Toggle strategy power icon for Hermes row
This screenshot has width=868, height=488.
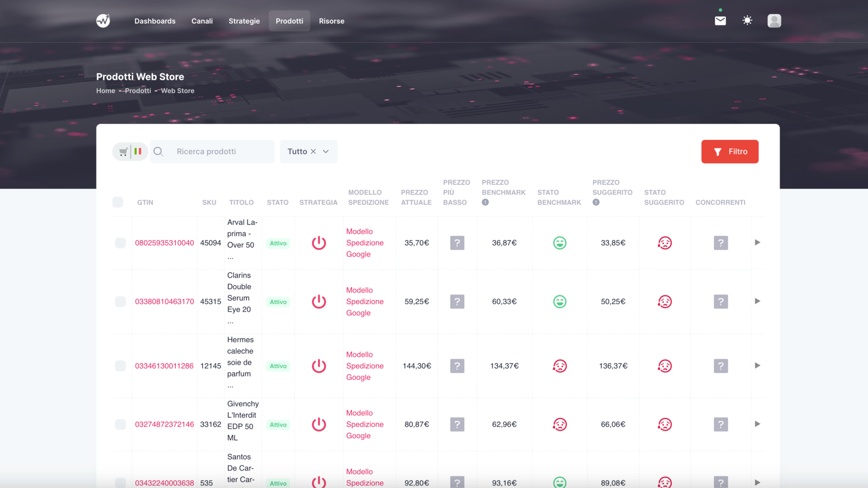pyautogui.click(x=319, y=366)
